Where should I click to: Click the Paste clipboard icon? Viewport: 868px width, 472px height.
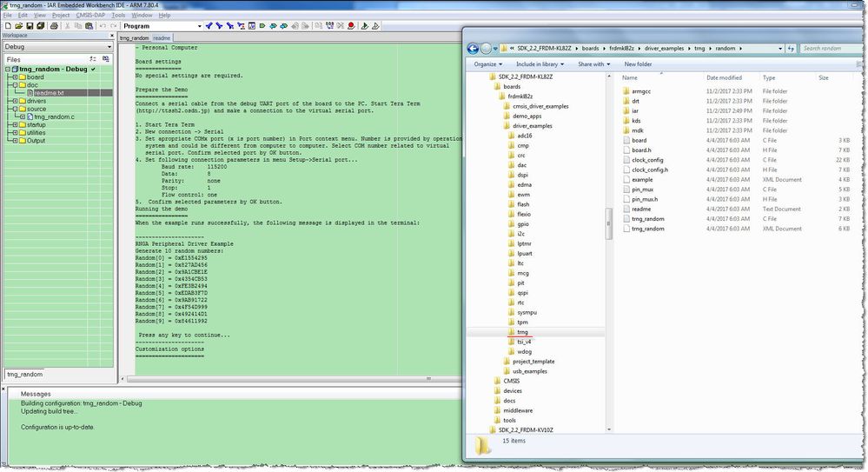89,26
